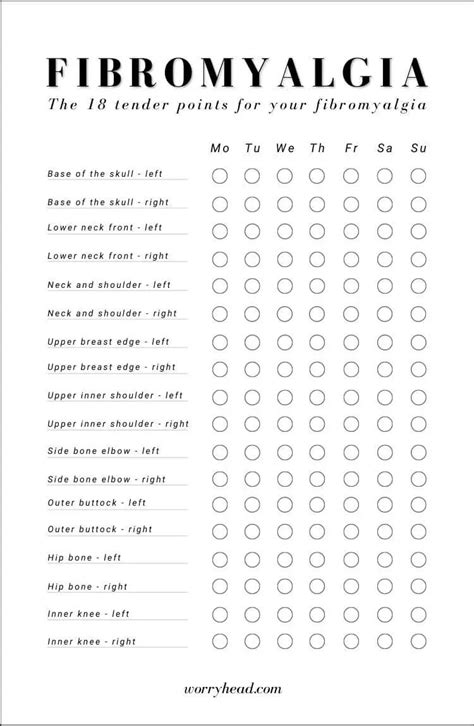The image size is (474, 726).
Task: Mark Wednesday circle for Inner knee - left
Action: (285, 614)
